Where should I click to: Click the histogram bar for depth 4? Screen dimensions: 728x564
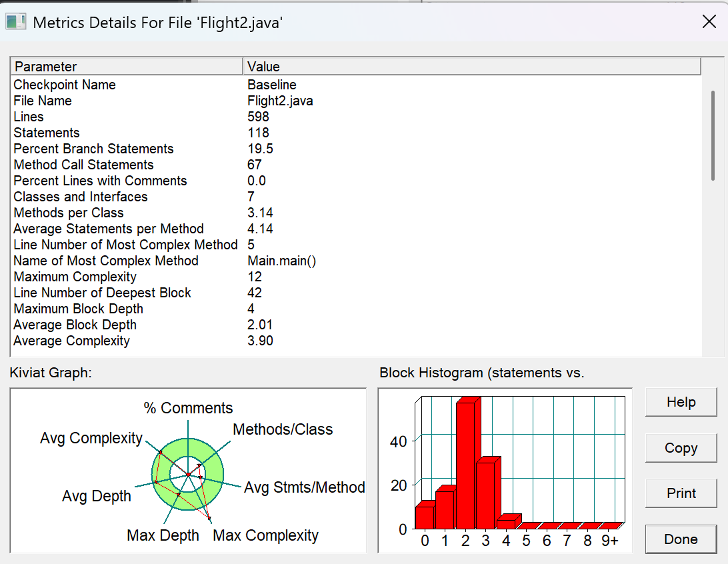pyautogui.click(x=507, y=523)
